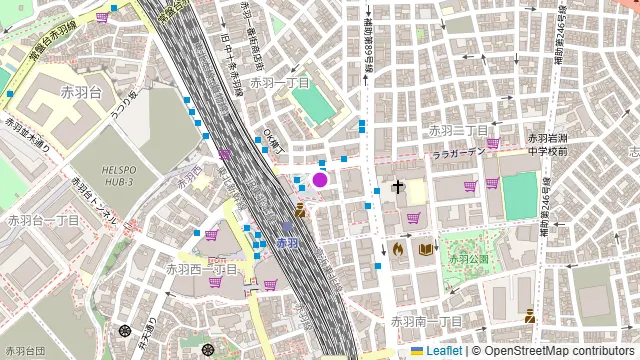This screenshot has width=640, height=360.
Task: Click police icon just below purple marker
Action: [300, 210]
